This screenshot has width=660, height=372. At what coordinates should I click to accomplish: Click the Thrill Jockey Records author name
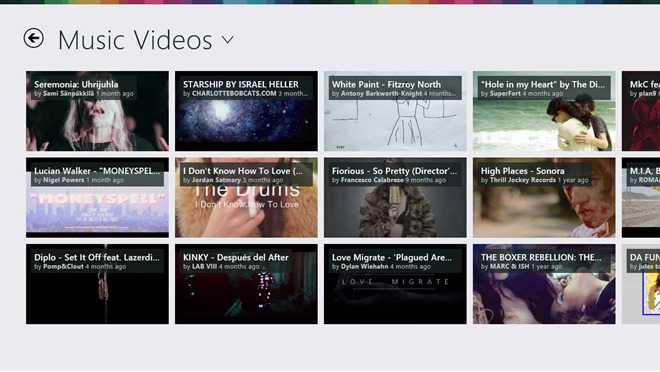(523, 180)
